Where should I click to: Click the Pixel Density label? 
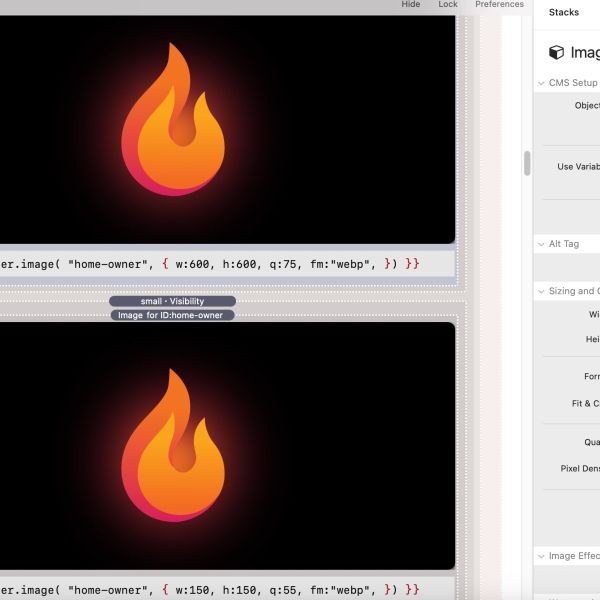[580, 468]
